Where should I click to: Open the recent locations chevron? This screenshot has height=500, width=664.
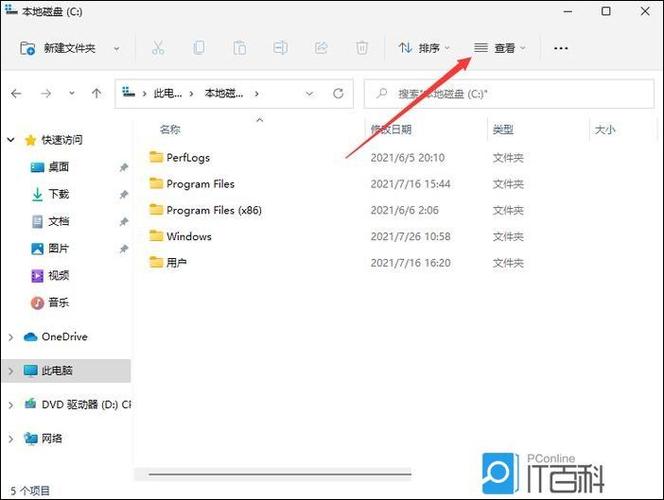pyautogui.click(x=72, y=93)
